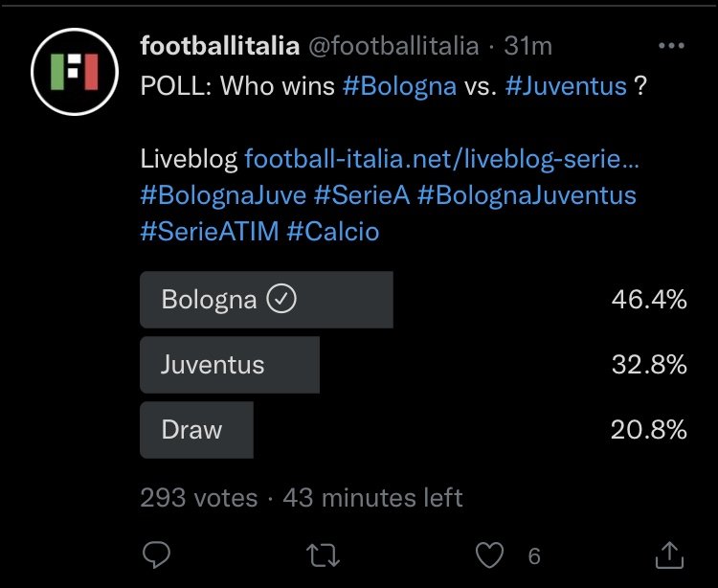Viewport: 718px width, 588px height.
Task: Click the @footballitalia handle
Action: point(393,45)
